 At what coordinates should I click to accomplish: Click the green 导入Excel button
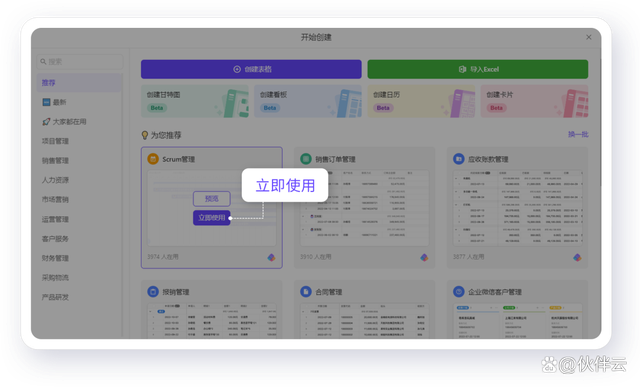click(478, 69)
